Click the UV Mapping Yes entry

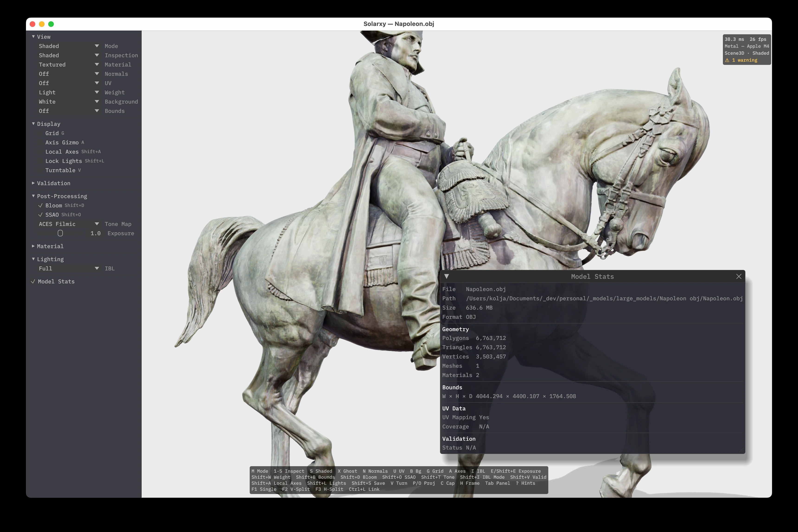coord(465,417)
